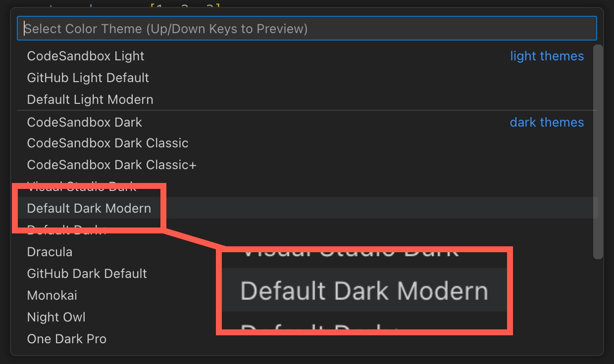
Task: Click the light themes label
Action: pos(547,56)
